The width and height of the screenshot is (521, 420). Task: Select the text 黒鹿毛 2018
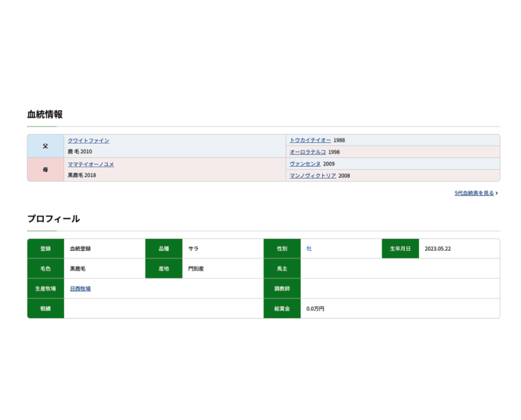[82, 175]
